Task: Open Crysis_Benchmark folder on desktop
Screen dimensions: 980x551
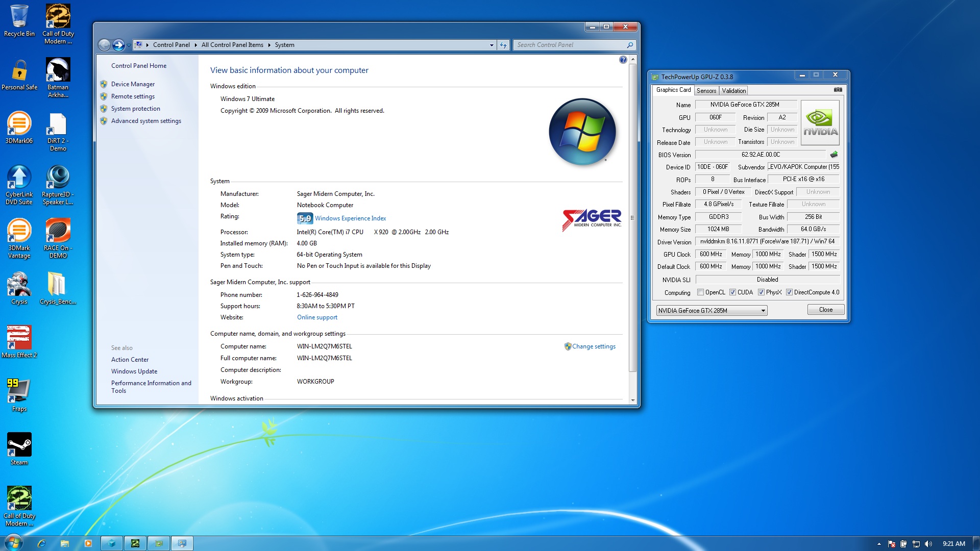Action: (x=58, y=289)
